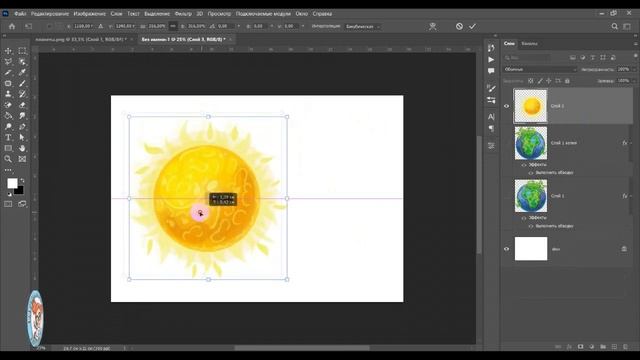Click the horizontal canvas scrollbar
This screenshot has height=360, width=640.
[x=302, y=348]
